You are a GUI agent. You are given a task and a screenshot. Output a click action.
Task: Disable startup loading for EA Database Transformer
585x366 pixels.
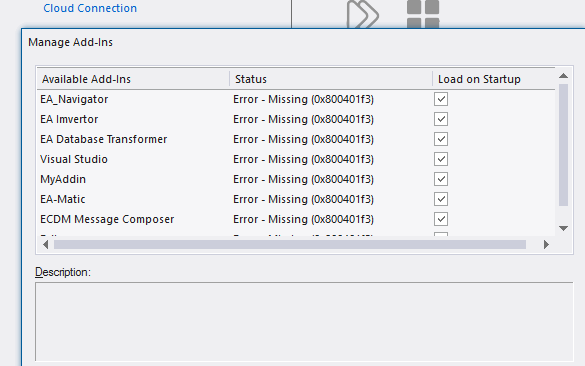pyautogui.click(x=441, y=139)
